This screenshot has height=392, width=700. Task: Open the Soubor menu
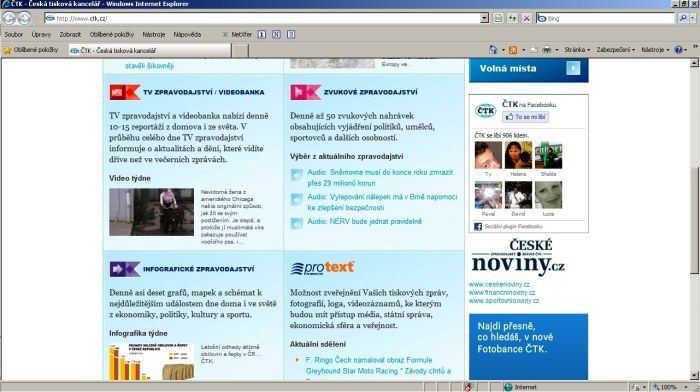pyautogui.click(x=13, y=34)
